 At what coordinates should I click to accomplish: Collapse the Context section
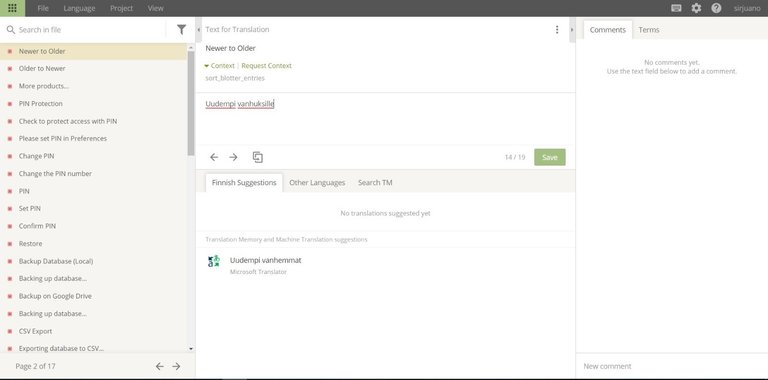coord(219,66)
